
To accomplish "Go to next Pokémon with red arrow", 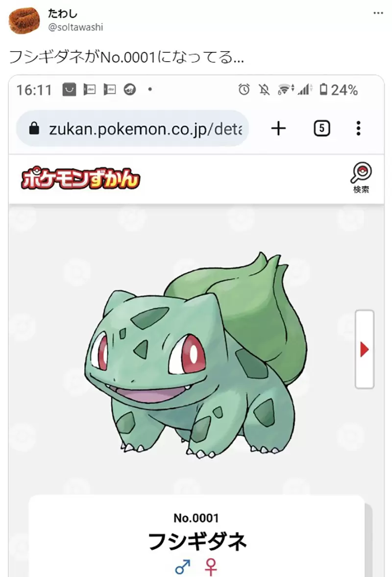I will pos(365,349).
